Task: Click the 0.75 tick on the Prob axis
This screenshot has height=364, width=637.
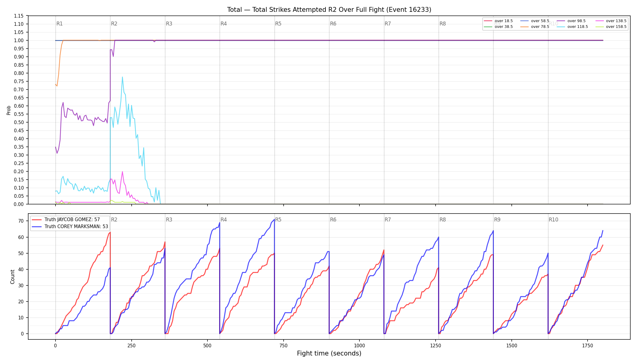Action: pos(19,81)
